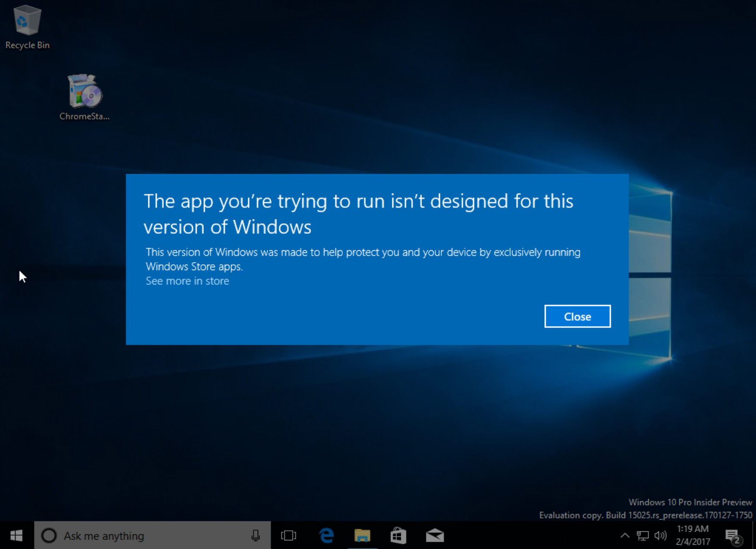
Task: Open the Mail app from taskbar
Action: 435,536
